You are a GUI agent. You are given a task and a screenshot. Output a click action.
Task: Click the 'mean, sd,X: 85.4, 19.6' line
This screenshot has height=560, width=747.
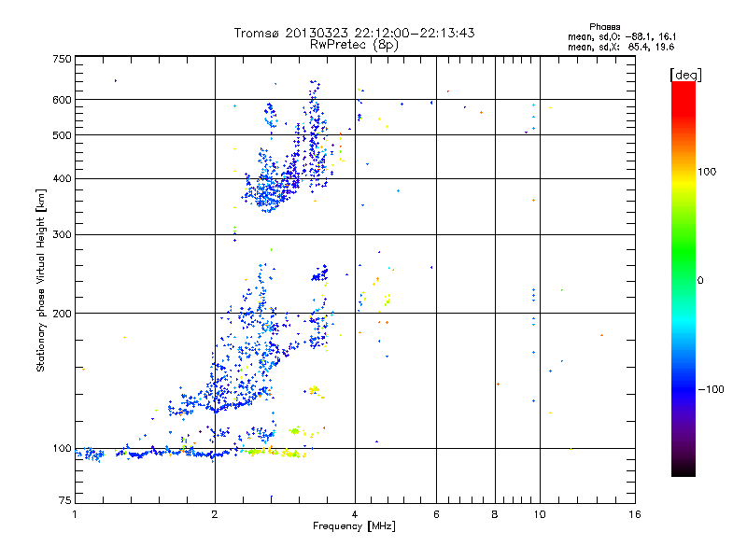(621, 47)
